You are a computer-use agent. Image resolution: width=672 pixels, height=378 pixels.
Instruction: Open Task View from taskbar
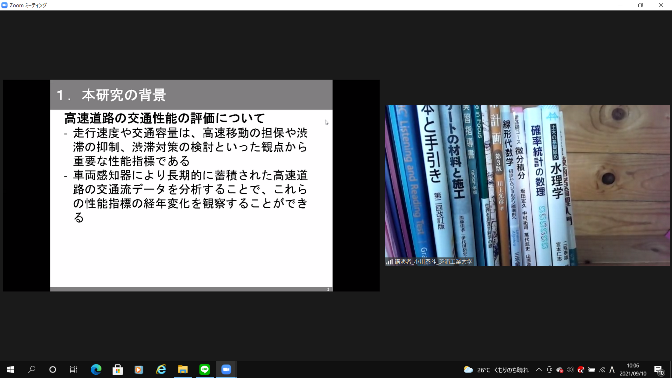(74, 369)
